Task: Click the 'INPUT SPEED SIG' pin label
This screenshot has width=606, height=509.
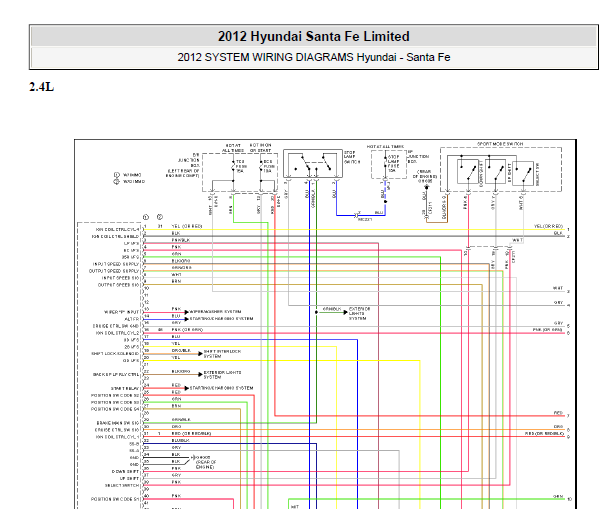Action: click(120, 278)
